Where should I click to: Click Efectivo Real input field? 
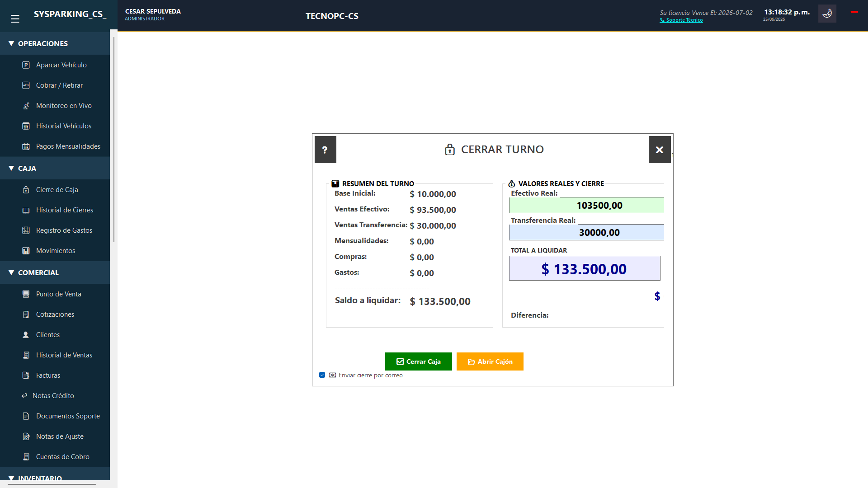click(586, 205)
